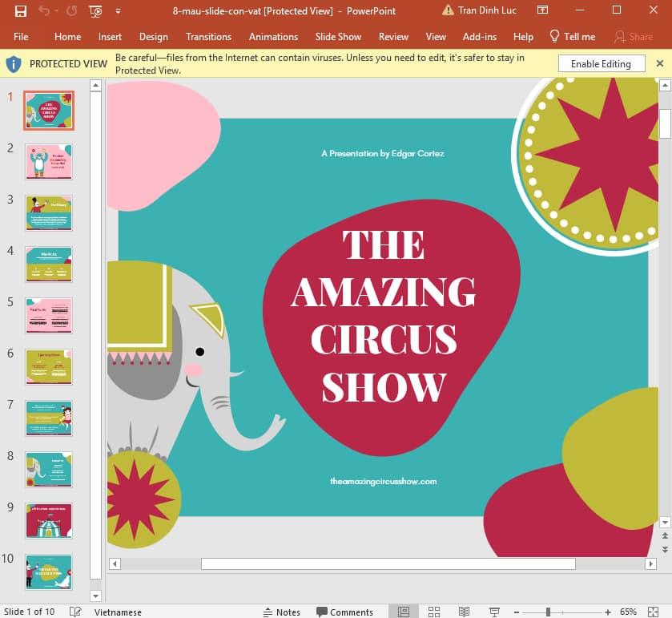Viewport: 672px width, 618px height.
Task: Show the Notes pane from status bar
Action: click(x=281, y=612)
